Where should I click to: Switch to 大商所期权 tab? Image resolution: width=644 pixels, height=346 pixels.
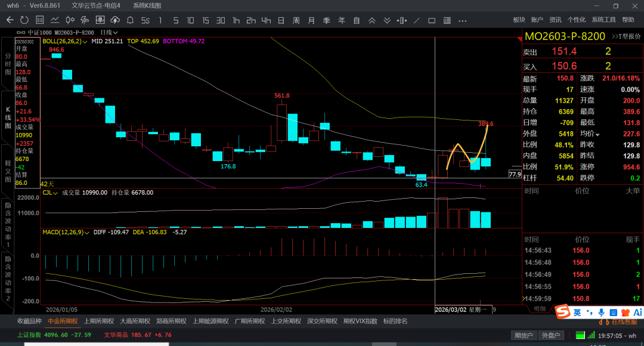tap(134, 321)
